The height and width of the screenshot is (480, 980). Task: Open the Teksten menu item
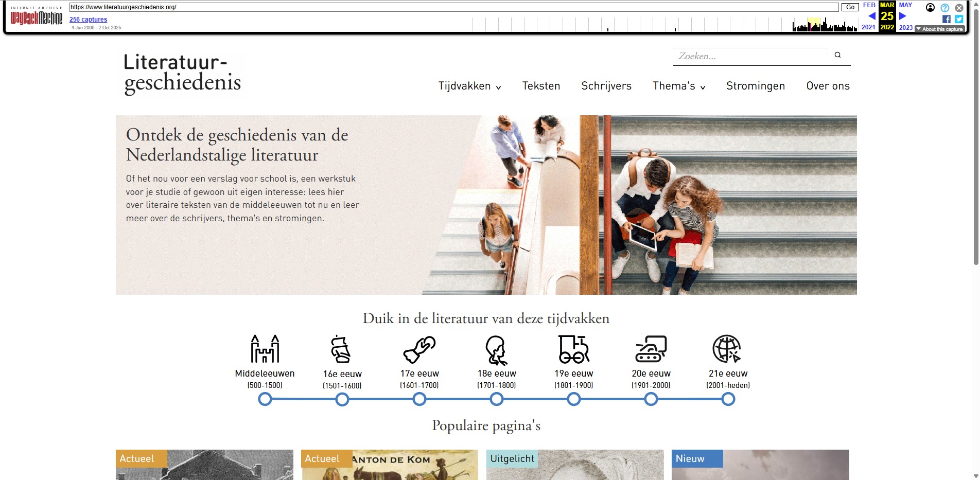(541, 86)
